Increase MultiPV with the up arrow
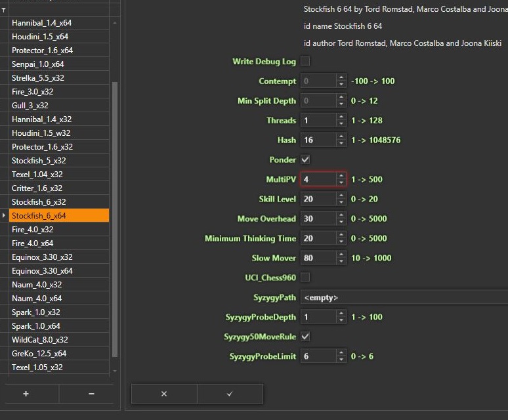Image resolution: width=508 pixels, height=420 pixels. tap(341, 176)
